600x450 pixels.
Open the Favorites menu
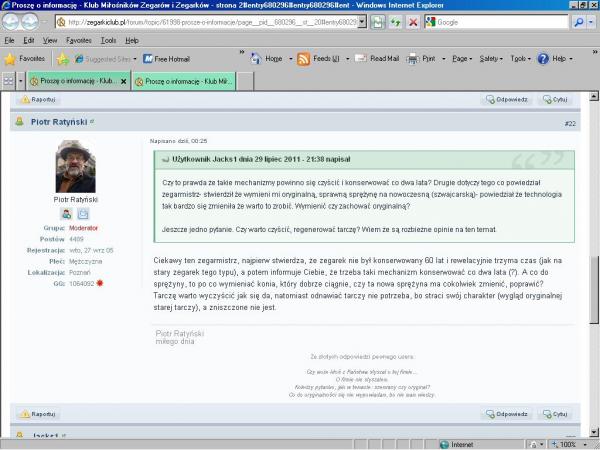(x=78, y=40)
